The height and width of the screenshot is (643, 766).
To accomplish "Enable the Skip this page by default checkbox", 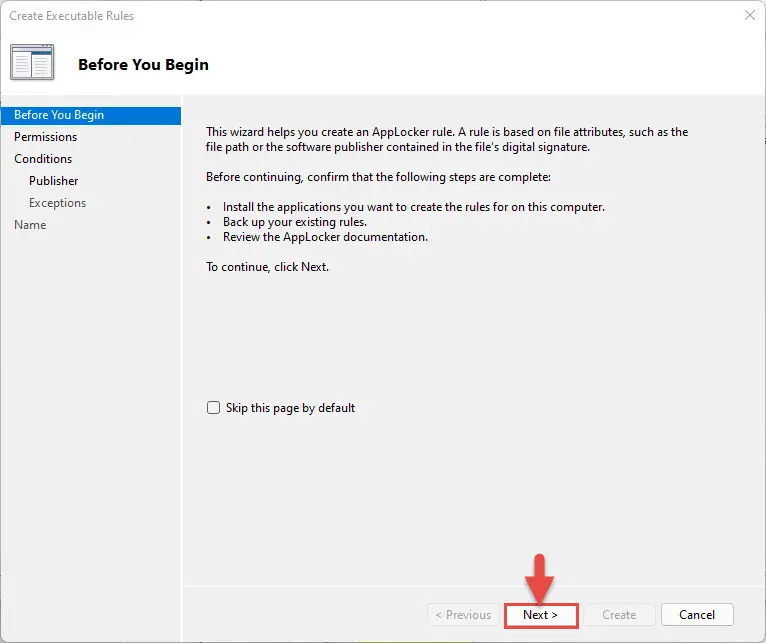I will (213, 407).
